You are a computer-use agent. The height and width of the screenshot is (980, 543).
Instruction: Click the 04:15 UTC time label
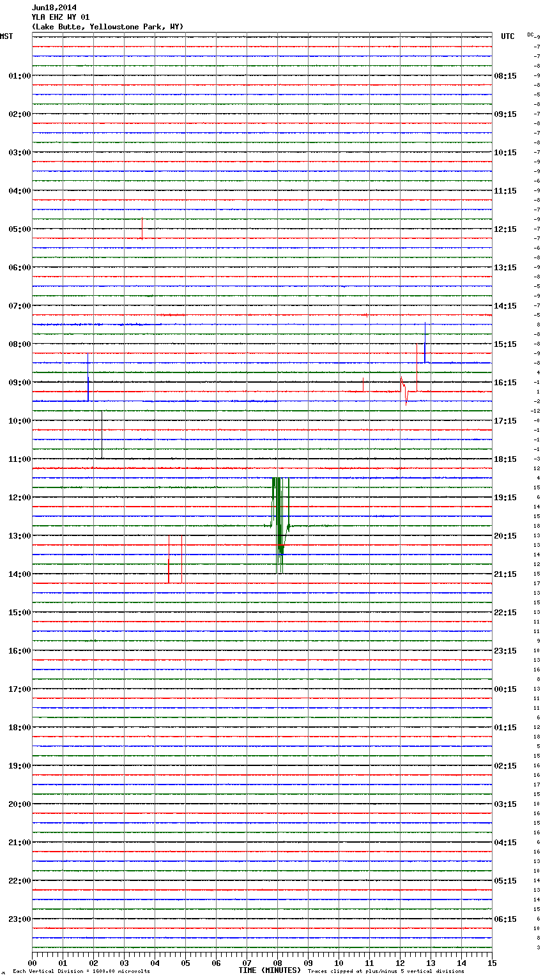point(505,843)
